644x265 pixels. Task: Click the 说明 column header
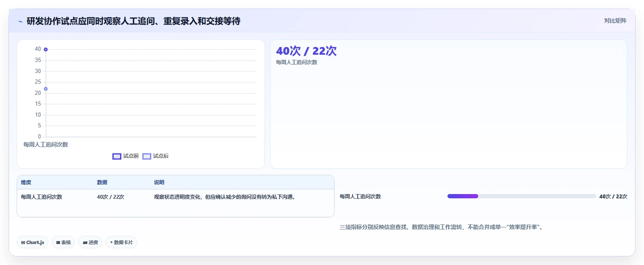point(159,183)
